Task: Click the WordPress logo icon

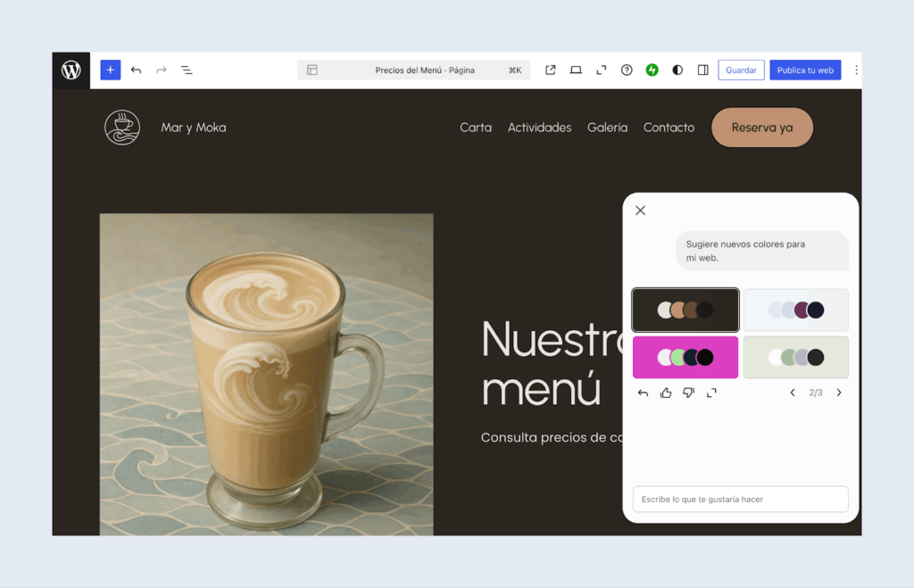Action: click(x=71, y=70)
